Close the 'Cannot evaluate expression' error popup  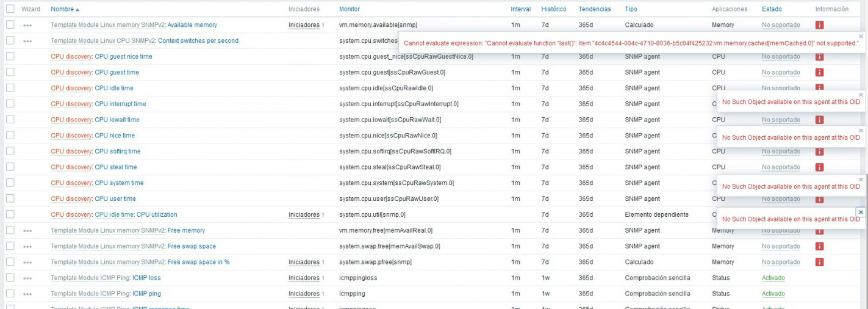861,35
